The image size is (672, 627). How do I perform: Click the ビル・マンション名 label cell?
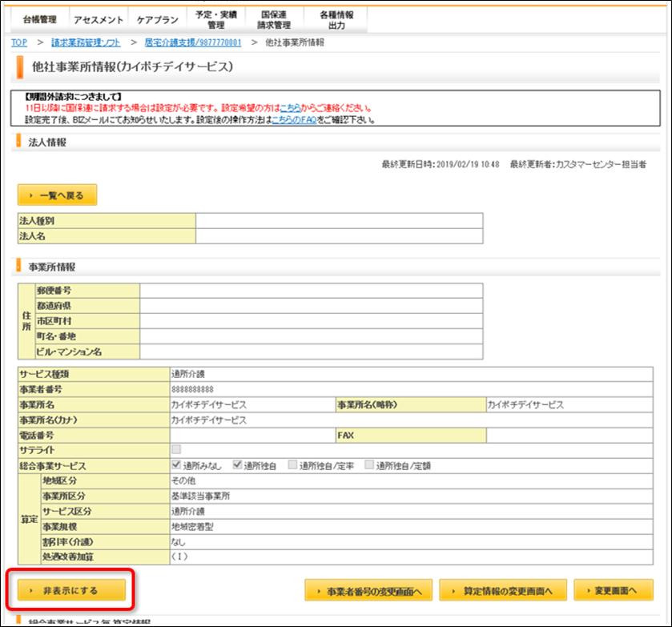(x=87, y=352)
